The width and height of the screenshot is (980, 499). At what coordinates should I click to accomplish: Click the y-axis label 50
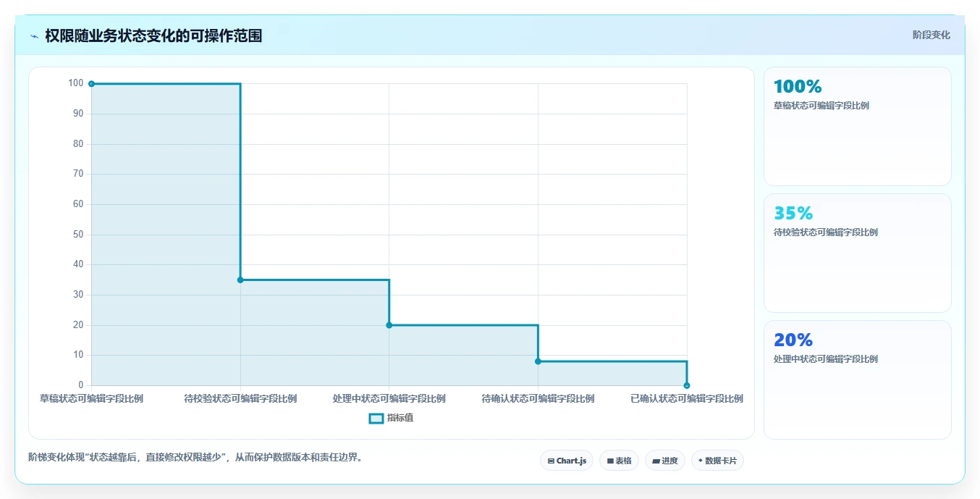[x=78, y=235]
